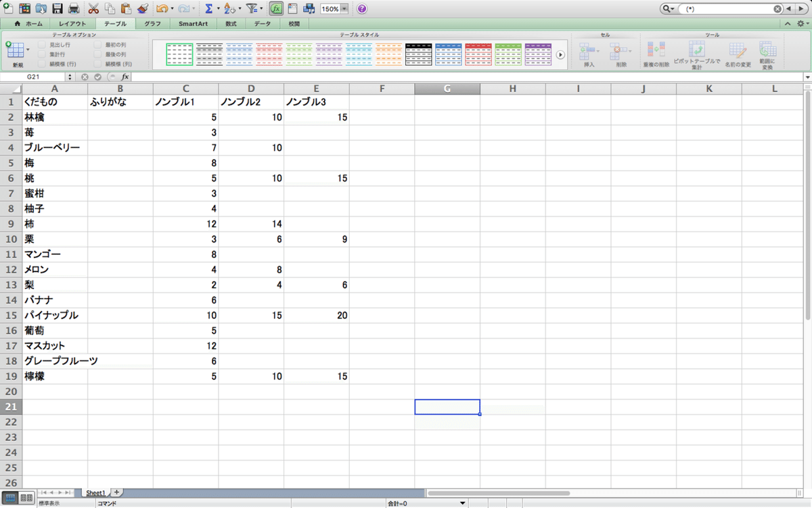This screenshot has height=508, width=812.
Task: Create a new workbook from toolbar
Action: click(x=8, y=9)
